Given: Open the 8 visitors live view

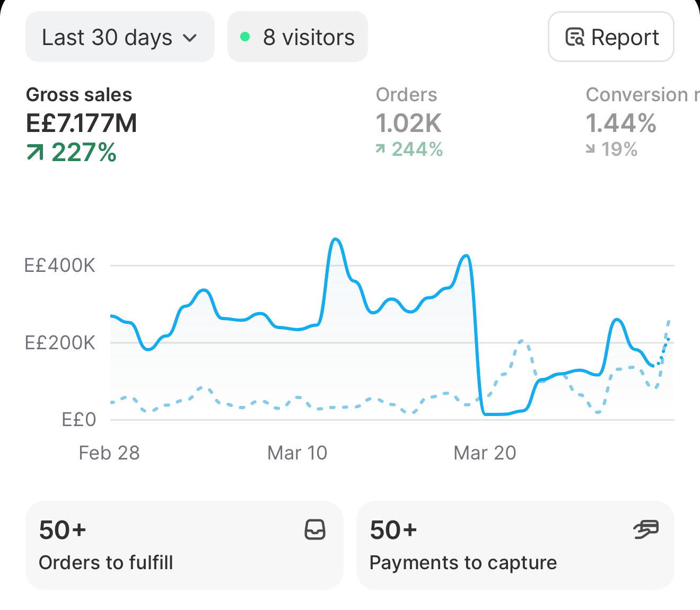Looking at the screenshot, I should 297,37.
